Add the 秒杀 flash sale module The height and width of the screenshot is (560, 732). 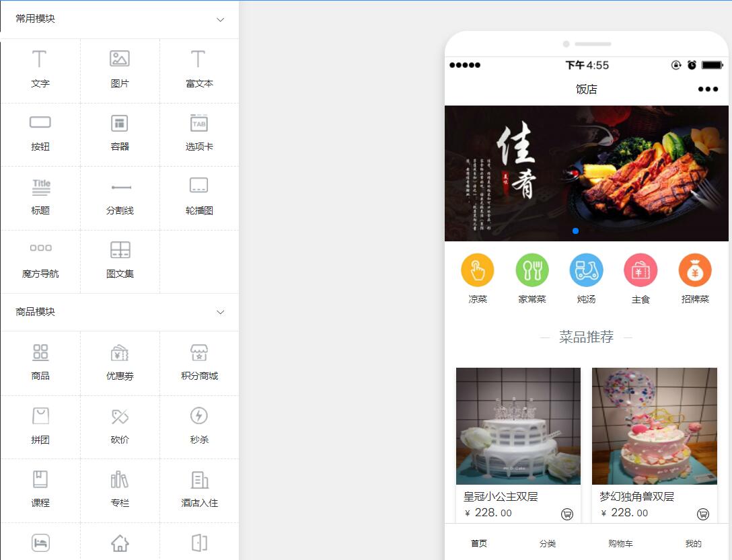[x=199, y=426]
